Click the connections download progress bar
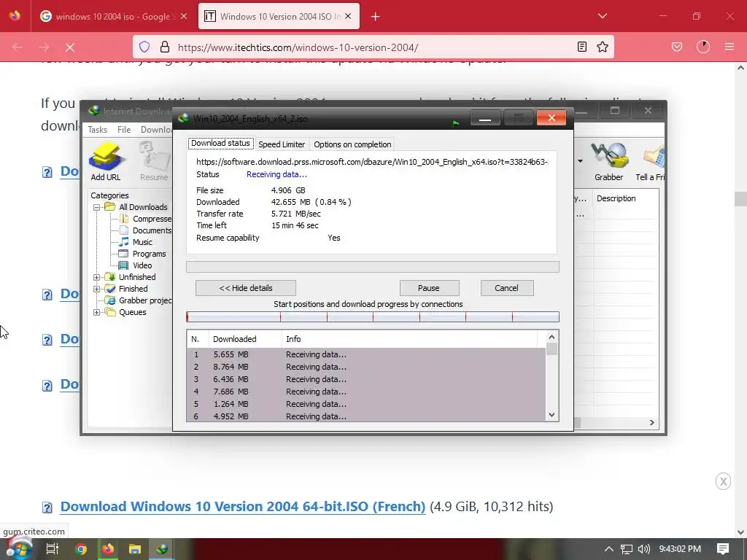747x560 pixels. point(373,316)
